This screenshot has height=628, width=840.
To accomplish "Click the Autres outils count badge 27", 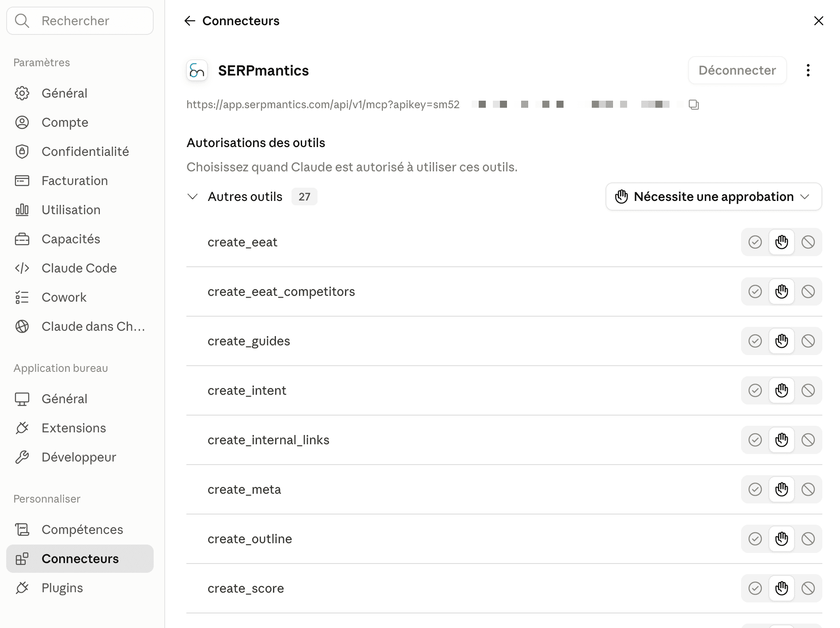I will (x=304, y=197).
